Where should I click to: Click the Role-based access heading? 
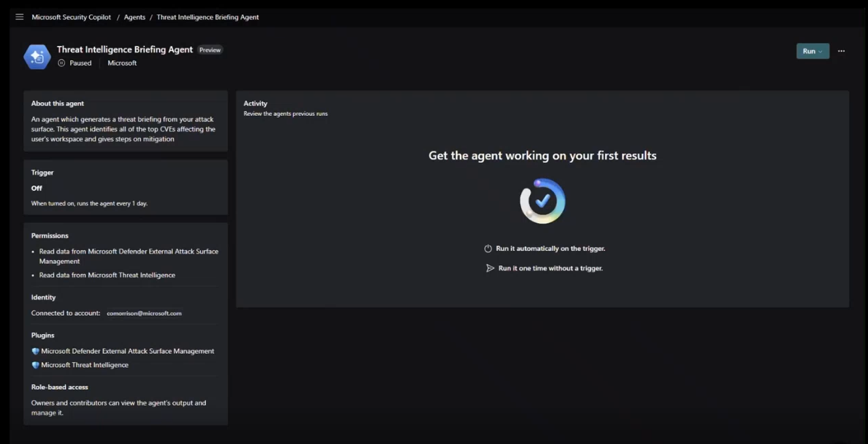point(59,387)
